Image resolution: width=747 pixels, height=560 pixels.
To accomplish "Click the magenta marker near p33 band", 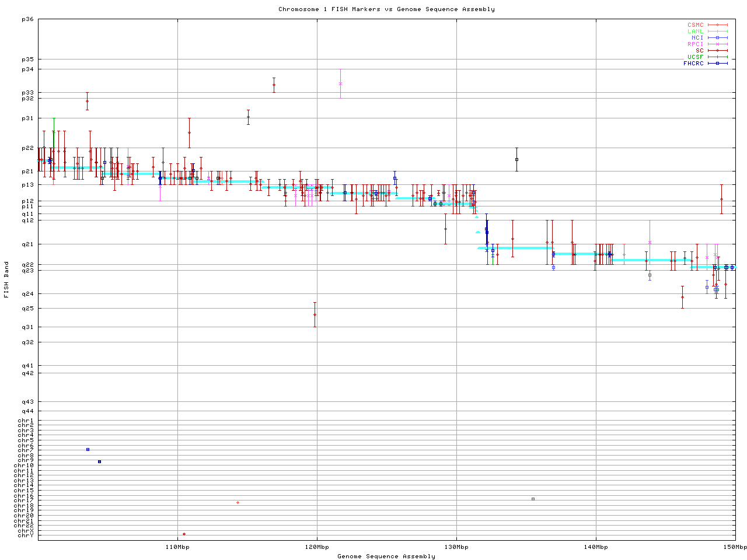I will coord(340,83).
